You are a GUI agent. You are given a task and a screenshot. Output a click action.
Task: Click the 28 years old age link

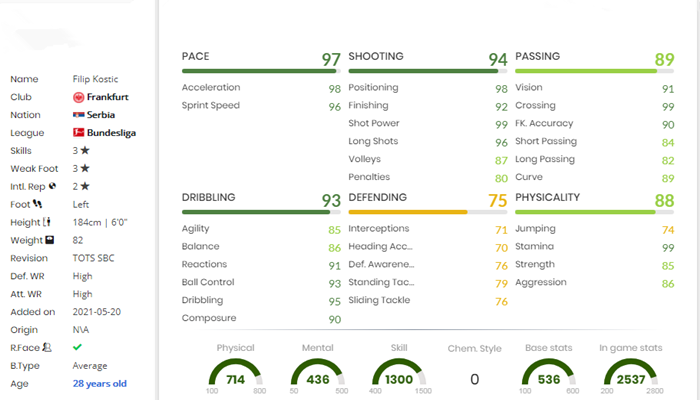[x=100, y=384]
